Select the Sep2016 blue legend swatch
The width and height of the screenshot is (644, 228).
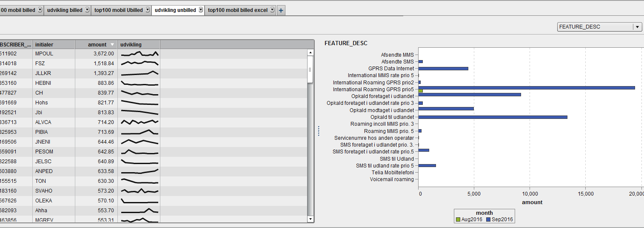coord(489,220)
